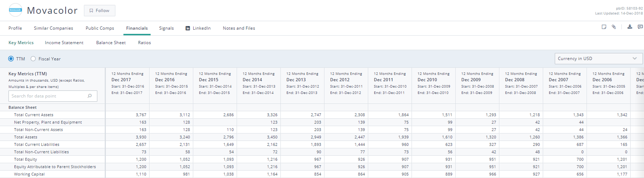
Task: Open the sticky note icon
Action: 604,27
